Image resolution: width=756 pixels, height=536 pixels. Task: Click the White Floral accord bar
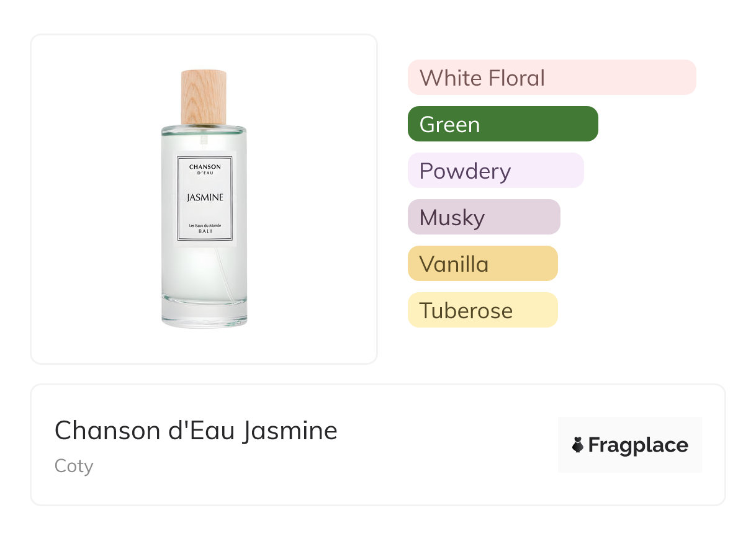551,78
